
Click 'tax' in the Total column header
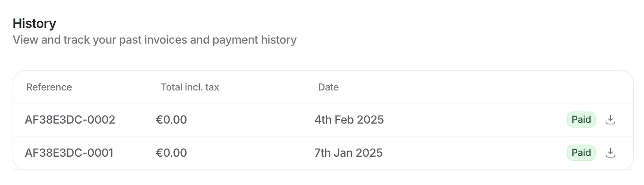(212, 87)
